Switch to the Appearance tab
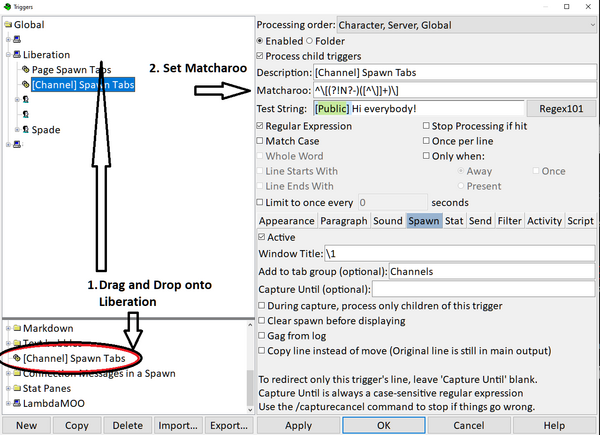600x435 pixels. [287, 221]
